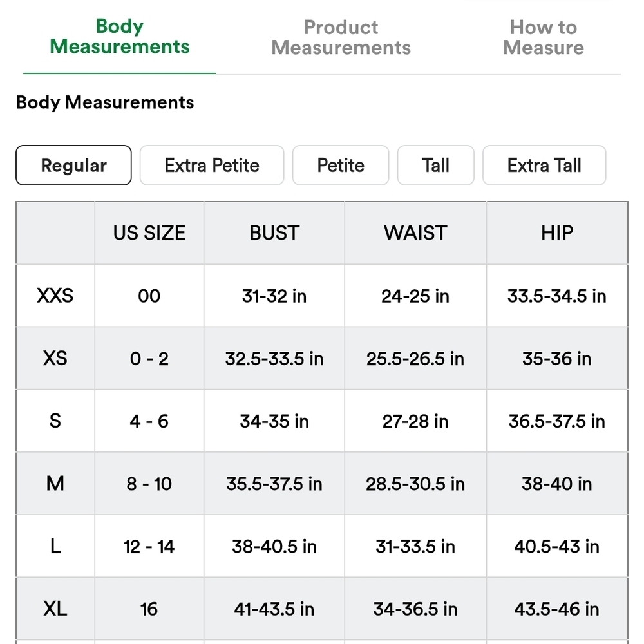Click the XXS size row label
This screenshot has height=644, width=644.
[x=55, y=296]
